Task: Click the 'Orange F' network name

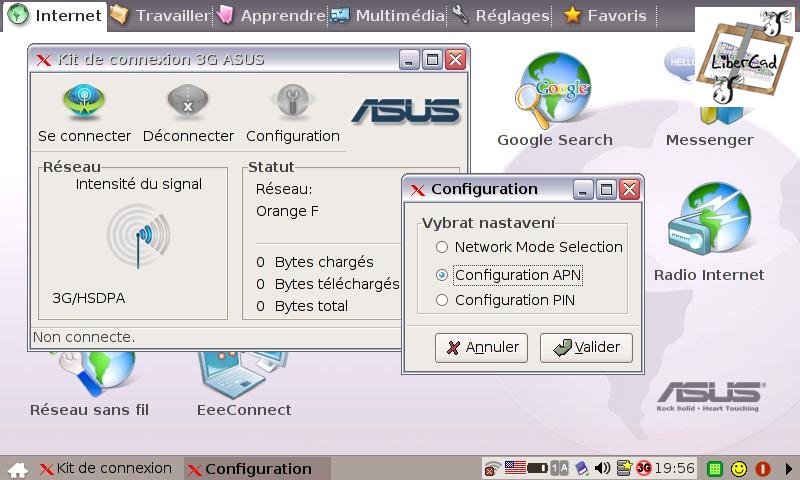Action: [287, 211]
